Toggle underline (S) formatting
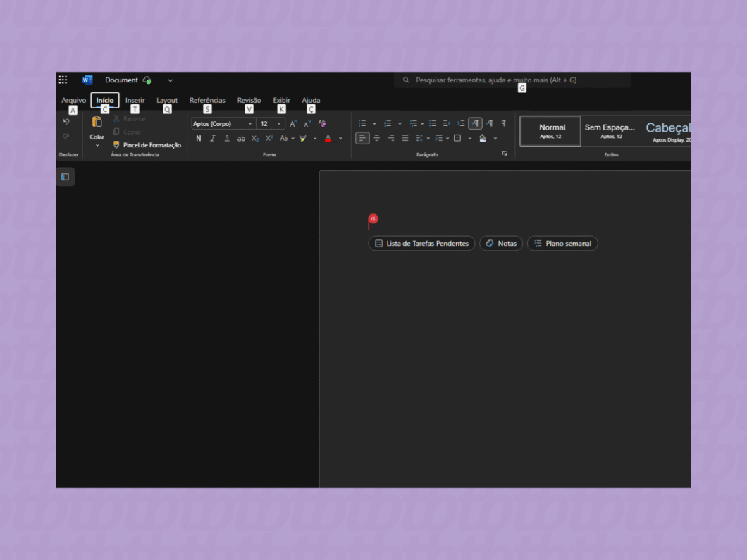This screenshot has height=560, width=747. coord(227,139)
